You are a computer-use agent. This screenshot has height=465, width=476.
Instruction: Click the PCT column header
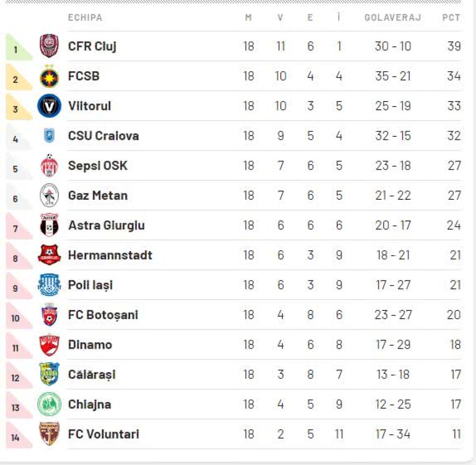pos(451,17)
